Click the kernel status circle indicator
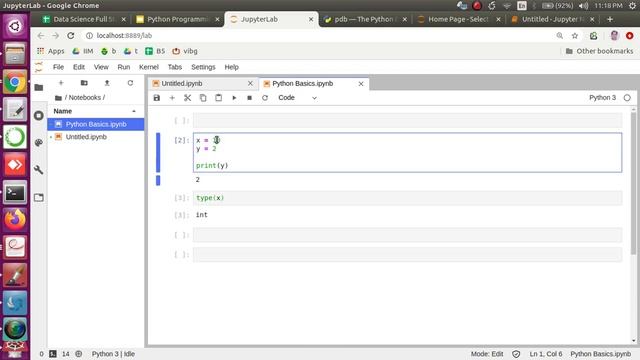Image resolution: width=640 pixels, height=360 pixels. (x=627, y=98)
